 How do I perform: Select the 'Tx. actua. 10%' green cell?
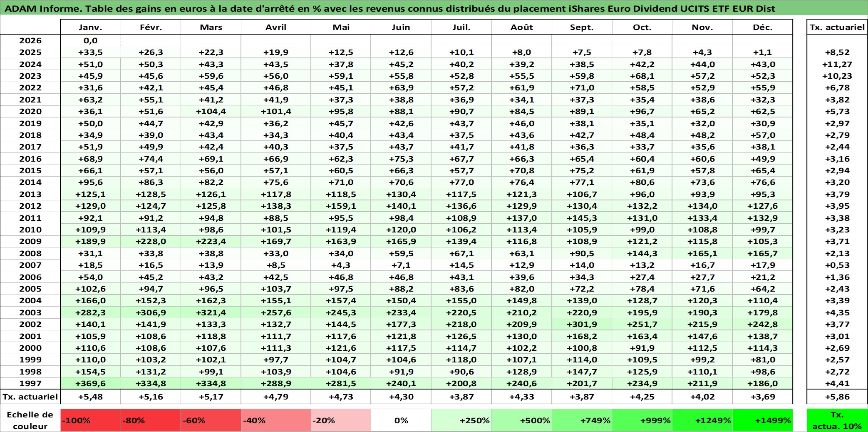[x=837, y=420]
